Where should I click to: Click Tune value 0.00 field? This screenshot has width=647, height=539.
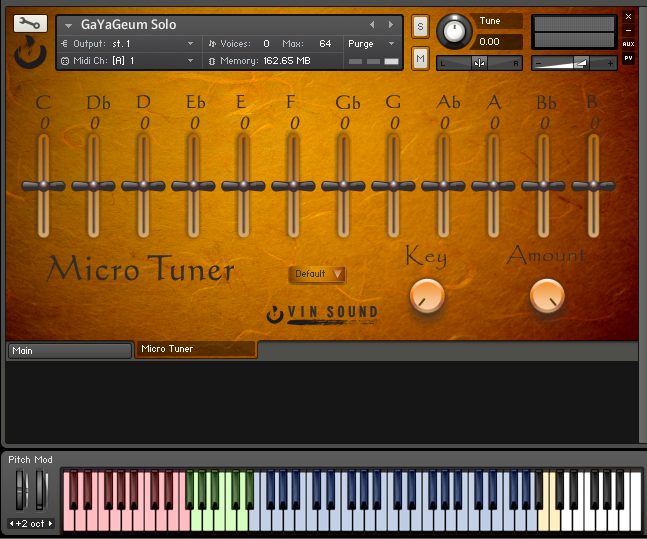pos(499,42)
